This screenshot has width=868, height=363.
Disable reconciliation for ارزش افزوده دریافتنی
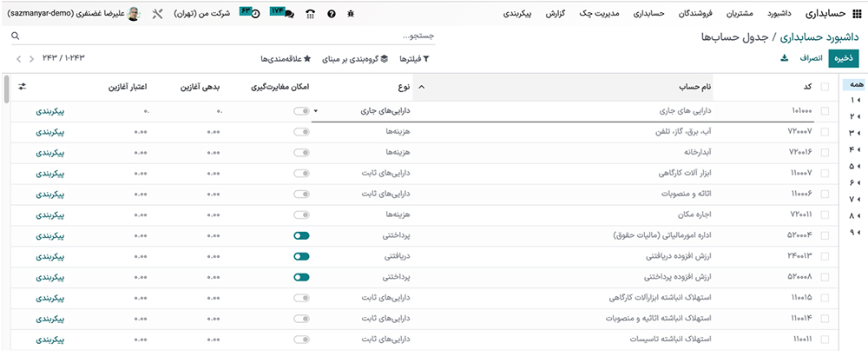coord(301,256)
